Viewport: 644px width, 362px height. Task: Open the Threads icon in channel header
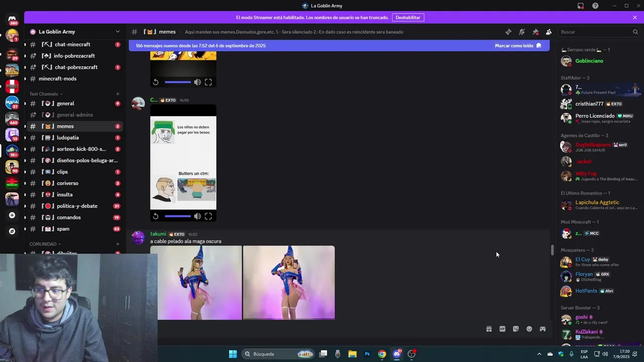point(508,32)
